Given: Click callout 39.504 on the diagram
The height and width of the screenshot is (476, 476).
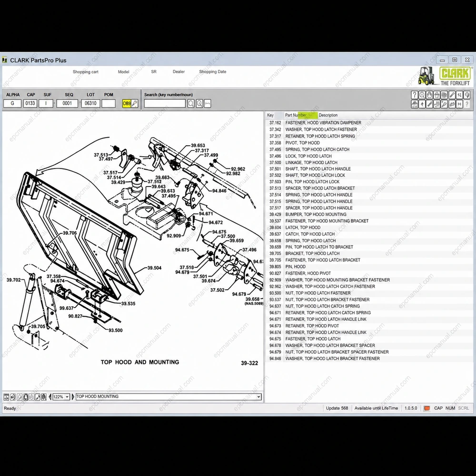Looking at the screenshot, I should click(154, 268).
